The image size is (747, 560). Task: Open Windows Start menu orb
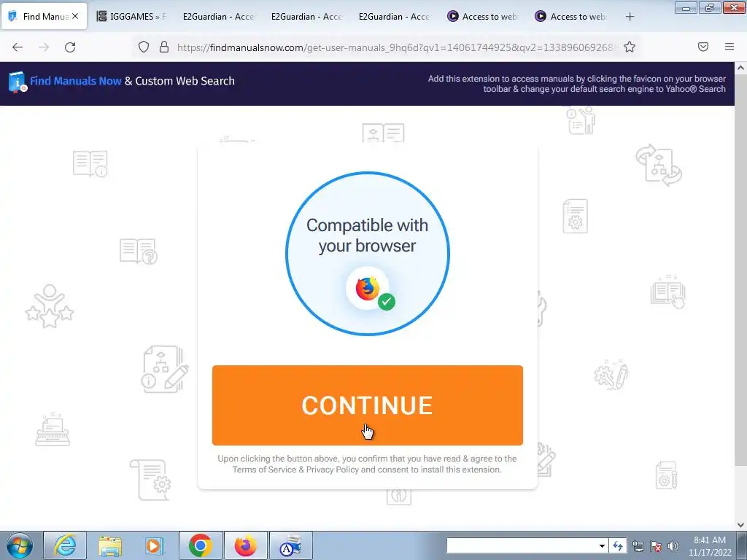pos(20,545)
